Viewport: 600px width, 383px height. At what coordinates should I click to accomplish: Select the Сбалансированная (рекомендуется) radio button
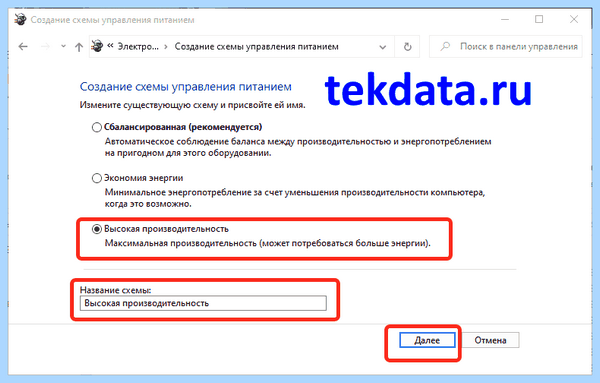tap(97, 127)
